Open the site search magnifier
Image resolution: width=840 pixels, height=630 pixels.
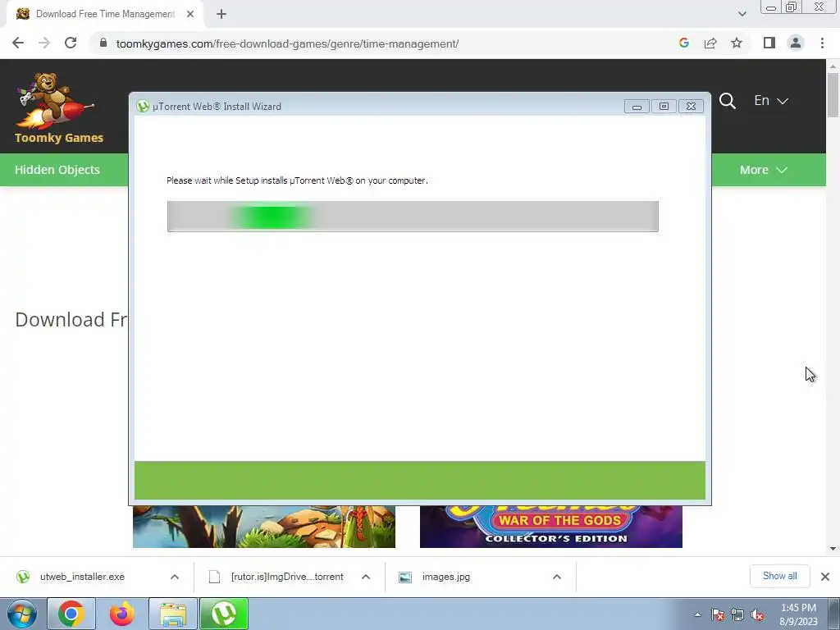(727, 101)
